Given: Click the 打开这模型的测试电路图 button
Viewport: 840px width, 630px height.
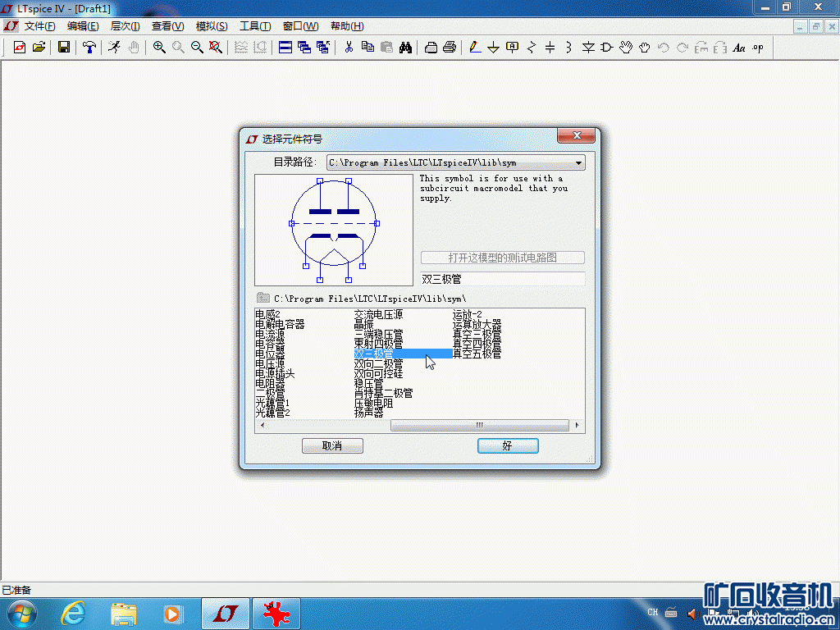Looking at the screenshot, I should [503, 258].
